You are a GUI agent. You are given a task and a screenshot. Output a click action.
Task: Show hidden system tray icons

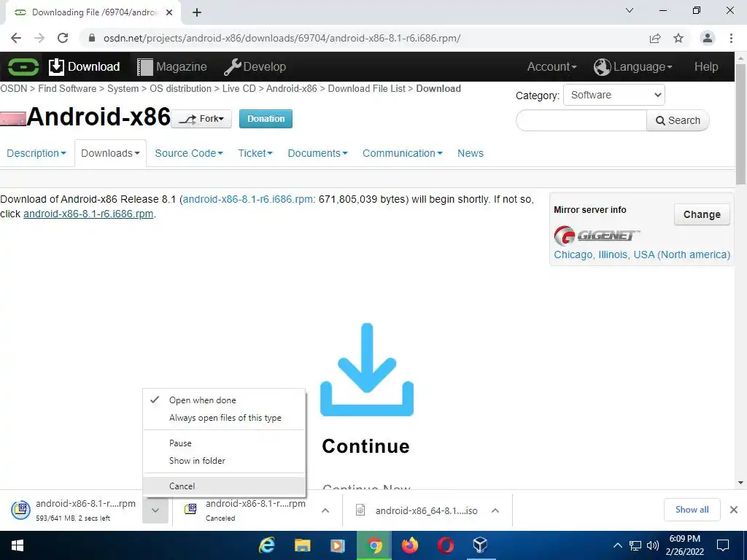click(x=617, y=545)
